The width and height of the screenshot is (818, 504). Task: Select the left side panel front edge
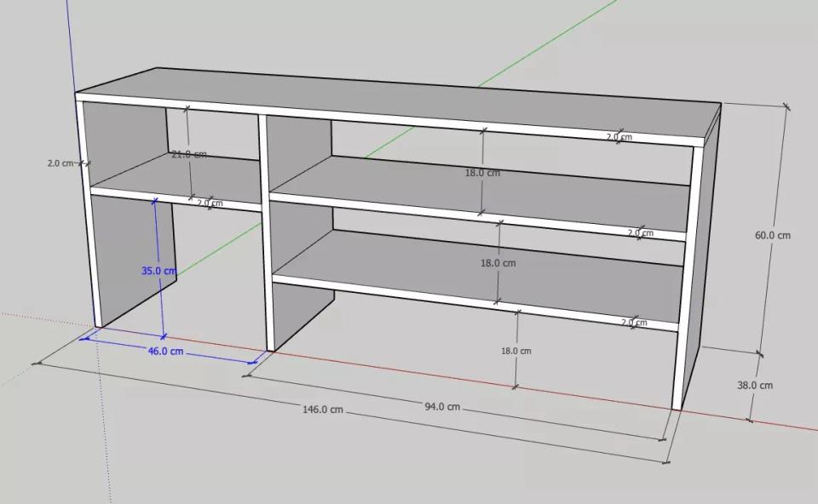[88, 213]
